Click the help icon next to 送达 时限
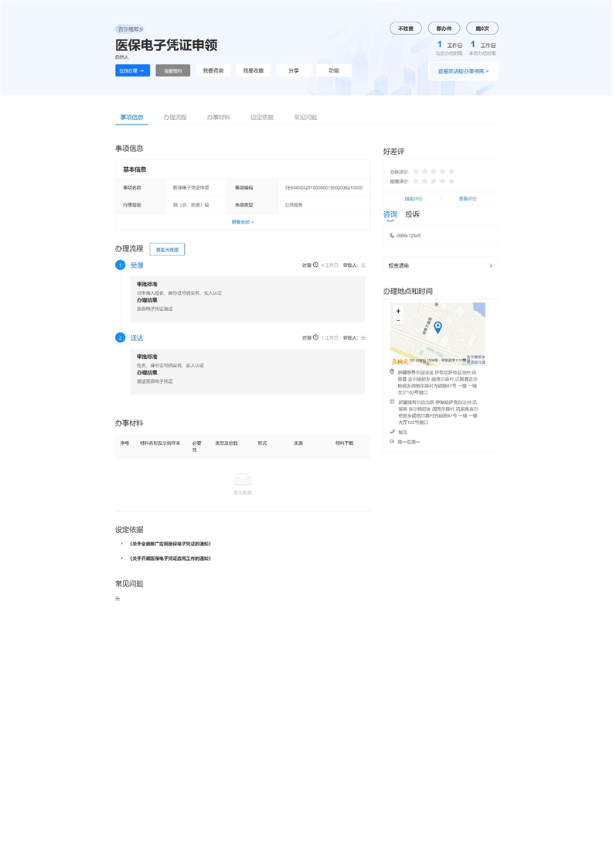 (x=315, y=337)
